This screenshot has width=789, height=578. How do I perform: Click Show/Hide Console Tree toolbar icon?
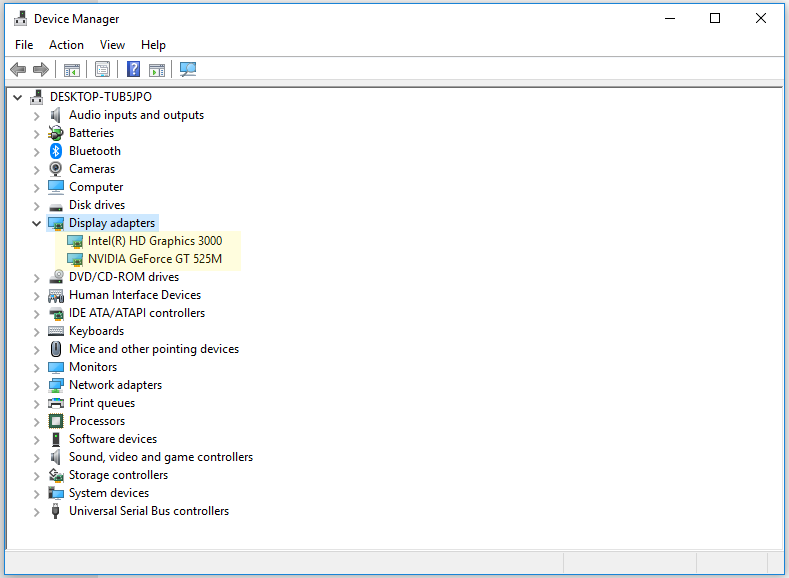72,69
